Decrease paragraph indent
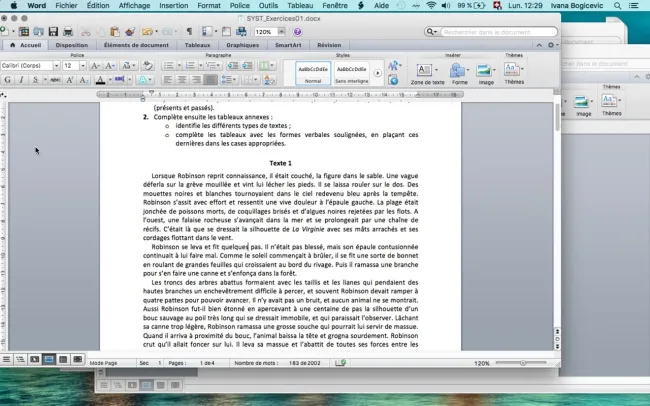This screenshot has height=406, width=650. click(x=233, y=66)
